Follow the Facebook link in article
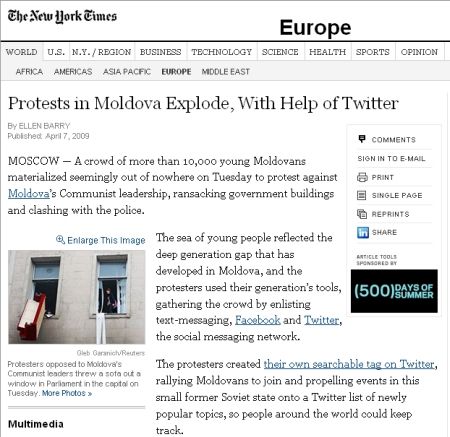This screenshot has width=450, height=437. pos(258,320)
